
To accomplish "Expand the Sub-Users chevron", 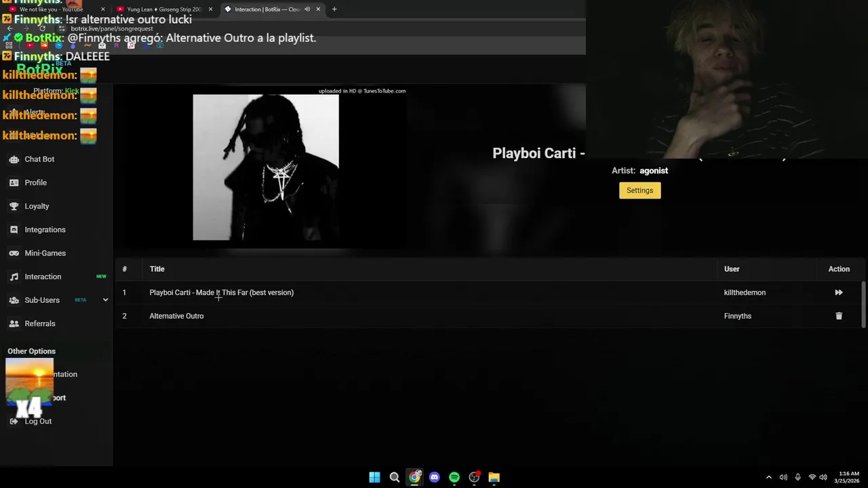I will [105, 300].
